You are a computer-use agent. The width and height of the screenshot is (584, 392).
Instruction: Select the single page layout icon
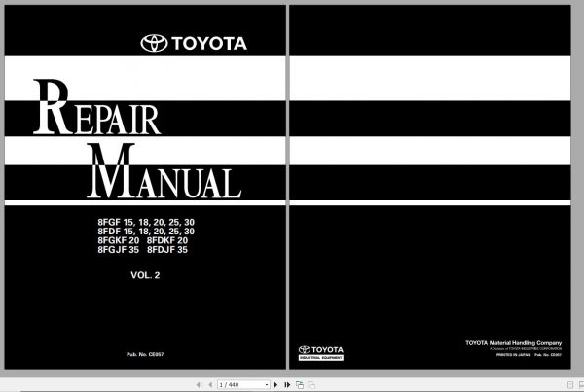coord(570,385)
